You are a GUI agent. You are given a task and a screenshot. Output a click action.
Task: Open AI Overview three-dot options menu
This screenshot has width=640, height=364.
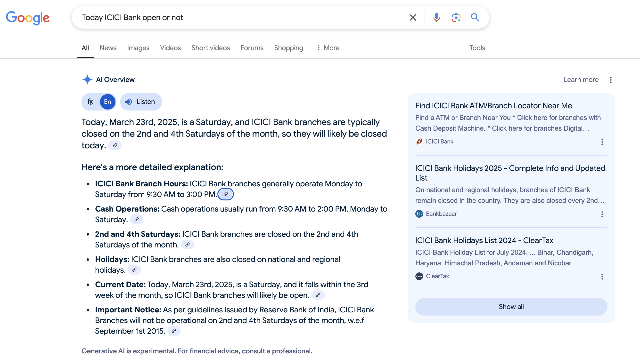click(611, 80)
